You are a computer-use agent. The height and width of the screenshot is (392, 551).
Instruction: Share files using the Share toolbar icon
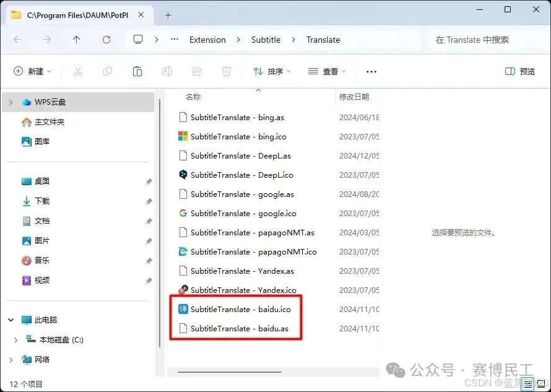click(x=197, y=71)
